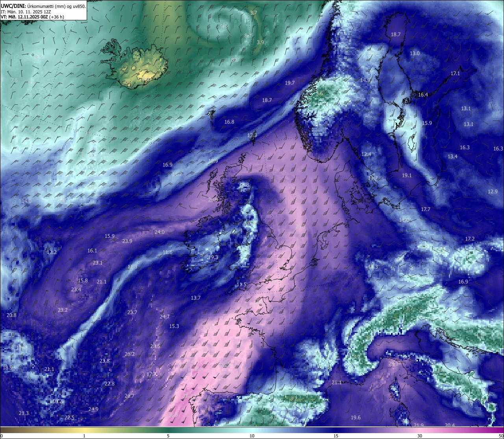This screenshot has width=504, height=439.
Task: Click the UWC/DINI Úrkomumætti title line
Action: [43, 6]
